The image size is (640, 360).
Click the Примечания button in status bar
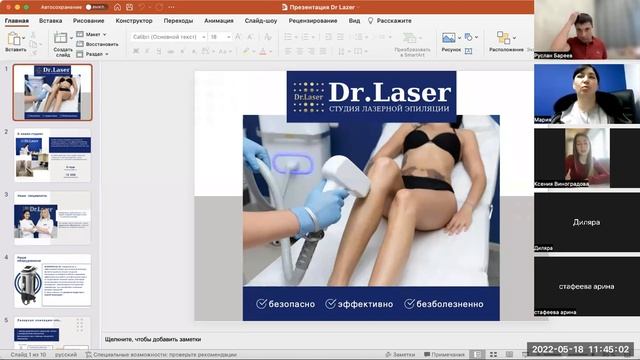point(444,355)
